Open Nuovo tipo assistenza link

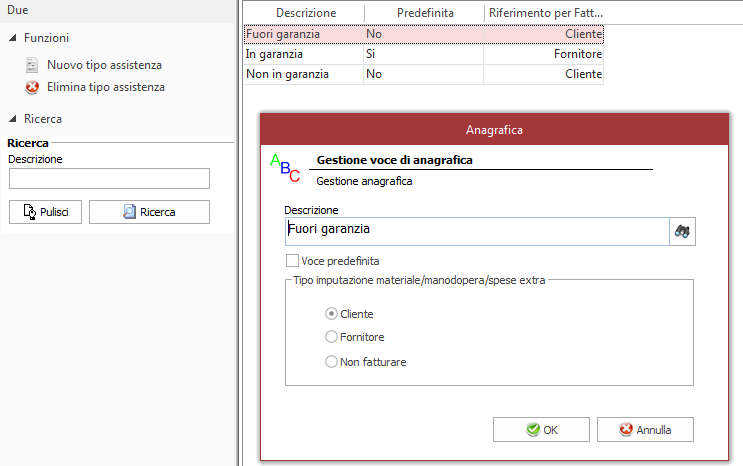tap(104, 65)
